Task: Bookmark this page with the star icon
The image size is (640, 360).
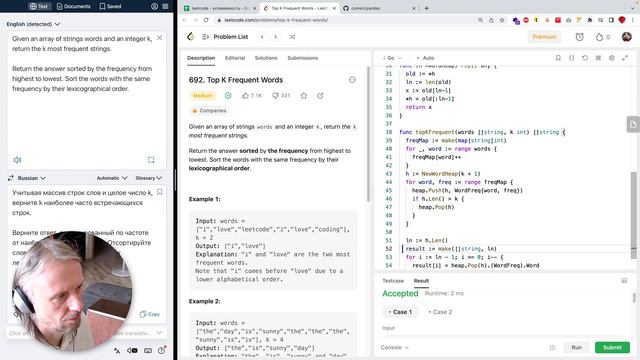Action: point(502,20)
